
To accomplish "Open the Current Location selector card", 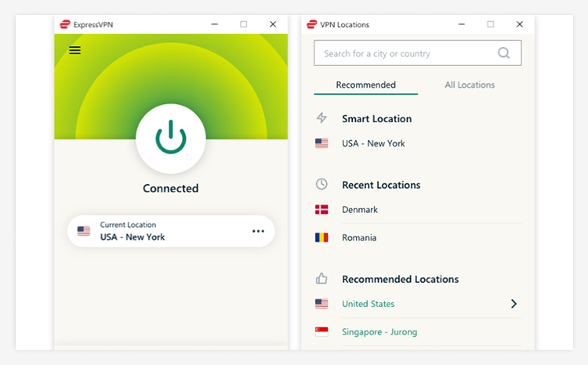I will 165,231.
